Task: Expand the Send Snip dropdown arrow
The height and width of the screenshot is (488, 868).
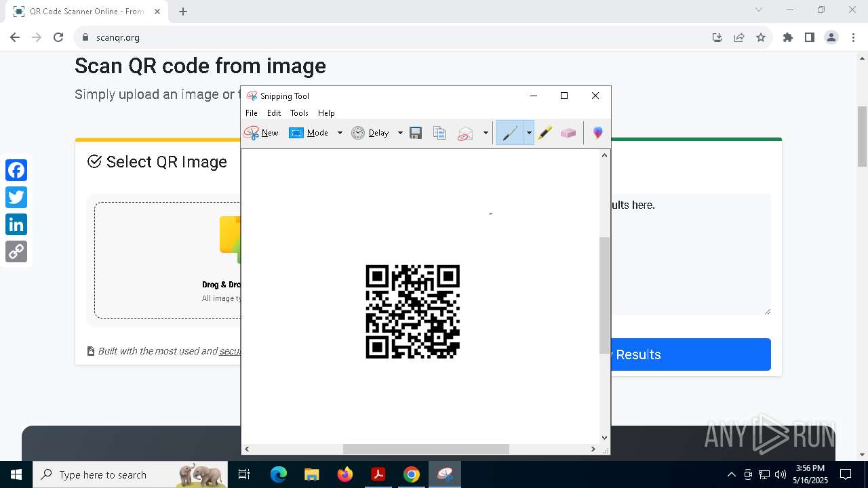Action: click(x=486, y=133)
